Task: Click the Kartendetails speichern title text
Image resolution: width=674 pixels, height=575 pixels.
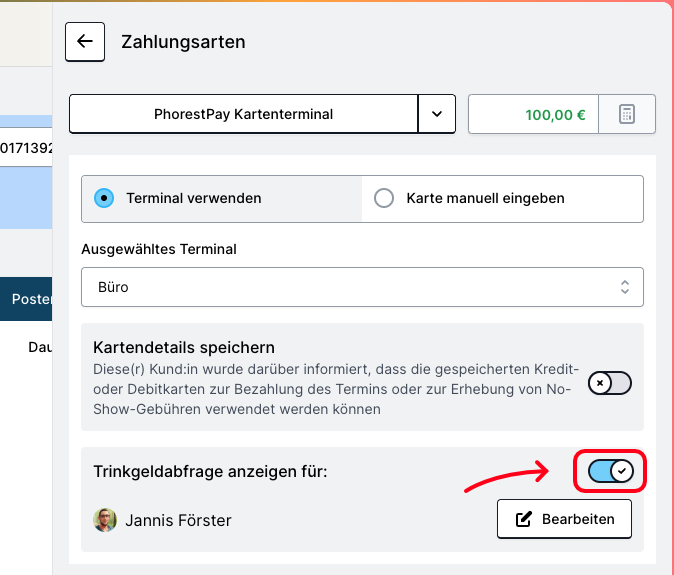Action: tap(184, 347)
